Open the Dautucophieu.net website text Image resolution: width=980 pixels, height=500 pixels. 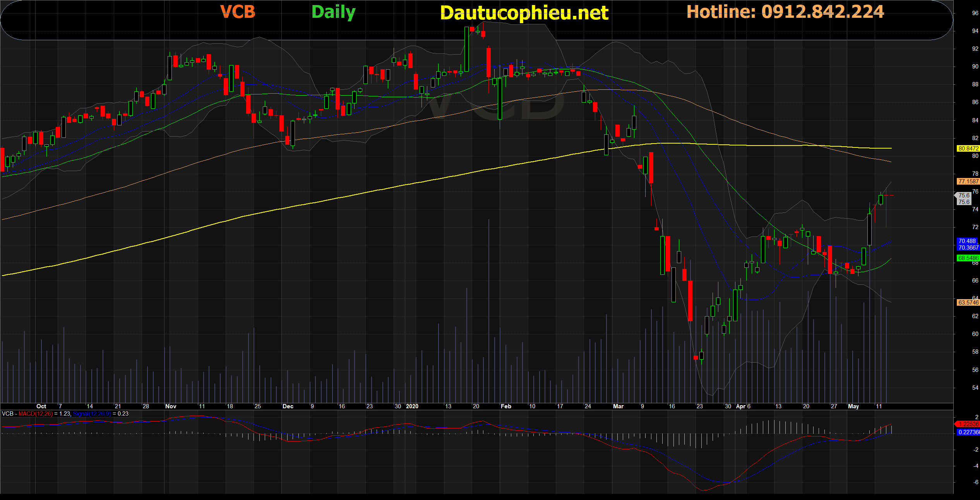click(x=524, y=13)
